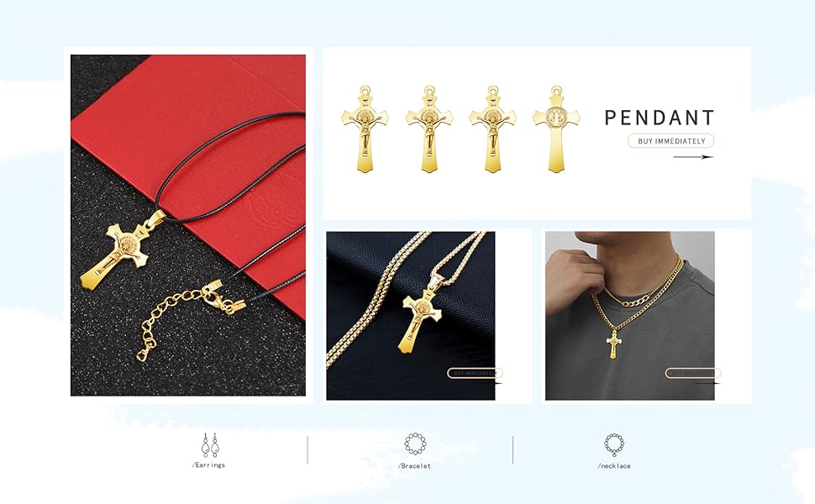Image resolution: width=815 pixels, height=504 pixels.
Task: Open the red background cord necklace photo
Action: (x=188, y=225)
